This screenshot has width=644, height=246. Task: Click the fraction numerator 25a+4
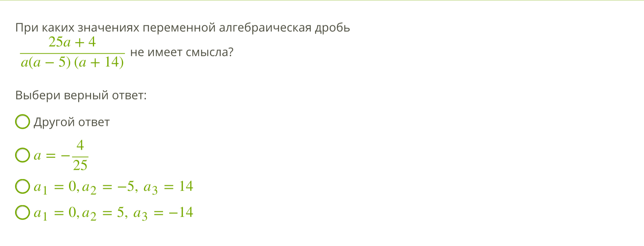click(72, 42)
